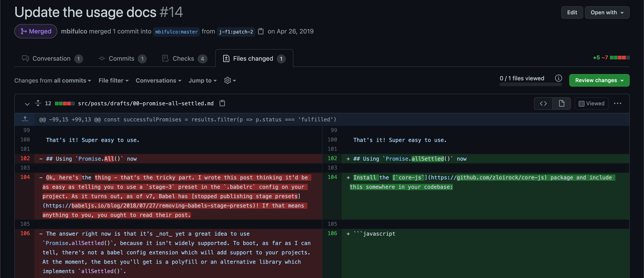
Task: Expand hidden lines above hunk
Action: point(25,119)
